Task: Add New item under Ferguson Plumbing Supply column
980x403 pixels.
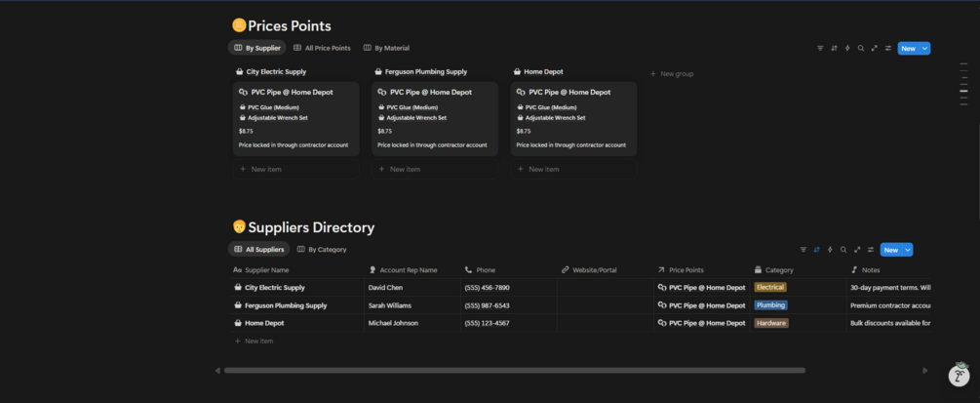Action: (x=435, y=169)
